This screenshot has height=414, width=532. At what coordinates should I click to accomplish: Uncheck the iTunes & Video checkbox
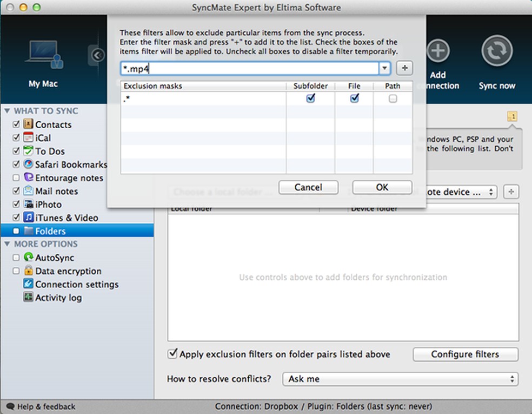(x=16, y=217)
